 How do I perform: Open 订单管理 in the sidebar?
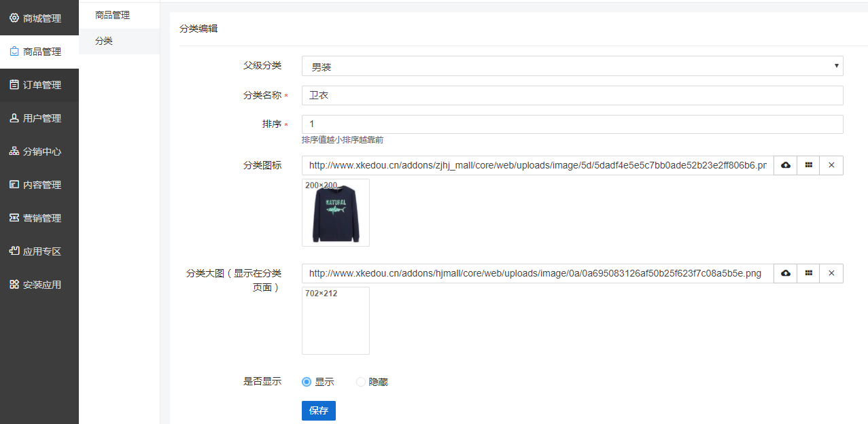tap(39, 85)
